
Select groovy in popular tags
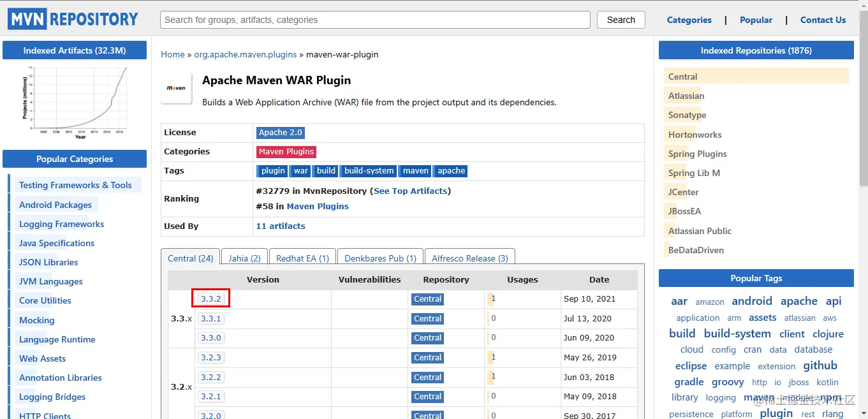click(x=728, y=382)
